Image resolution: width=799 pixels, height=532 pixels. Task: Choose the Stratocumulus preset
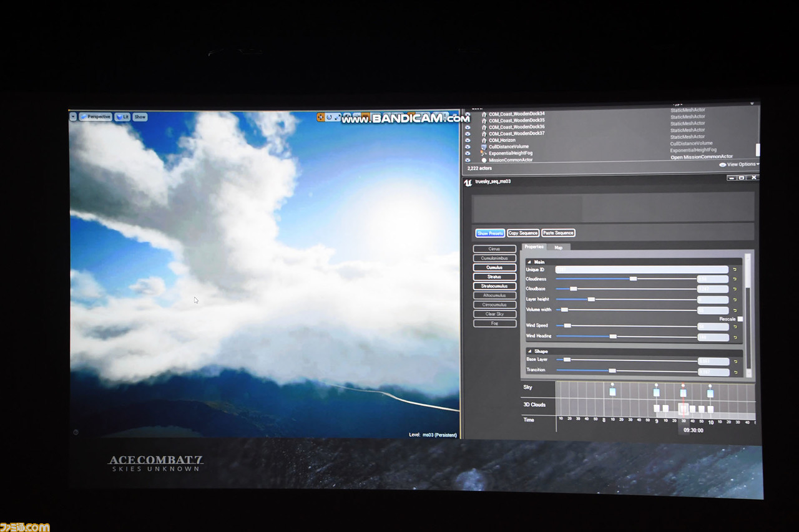click(x=494, y=286)
